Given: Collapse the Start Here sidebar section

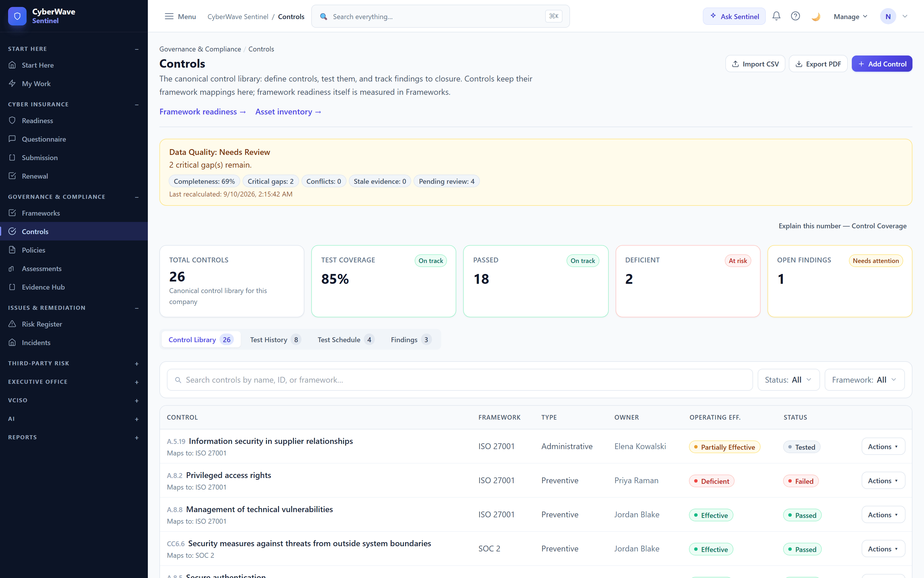Looking at the screenshot, I should pyautogui.click(x=137, y=49).
